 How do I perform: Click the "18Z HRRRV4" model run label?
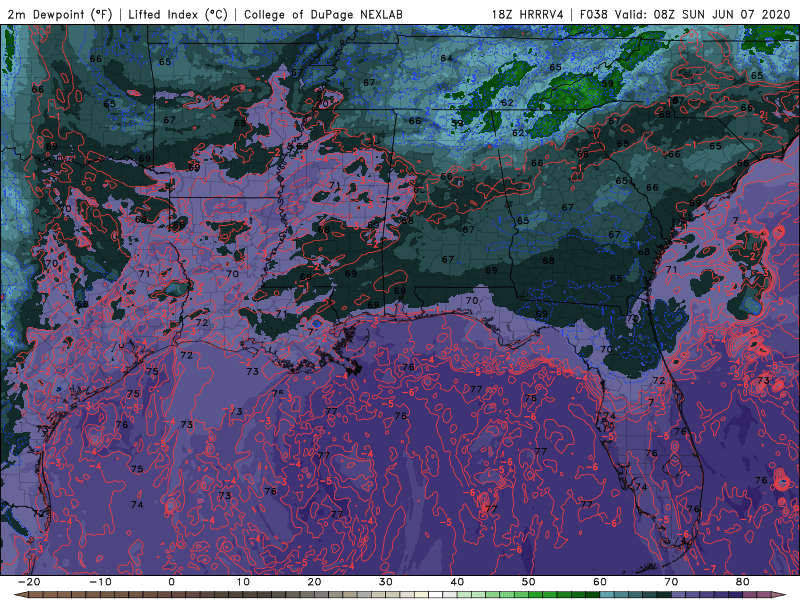(528, 14)
